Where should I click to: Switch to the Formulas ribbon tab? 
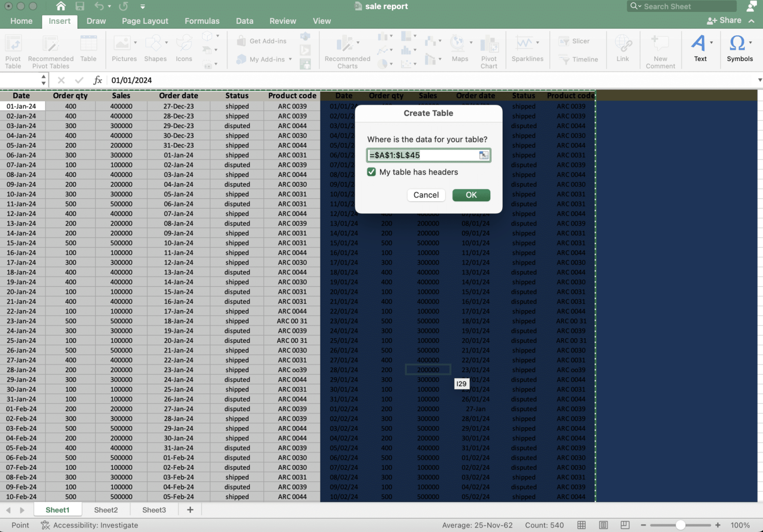(x=202, y=21)
